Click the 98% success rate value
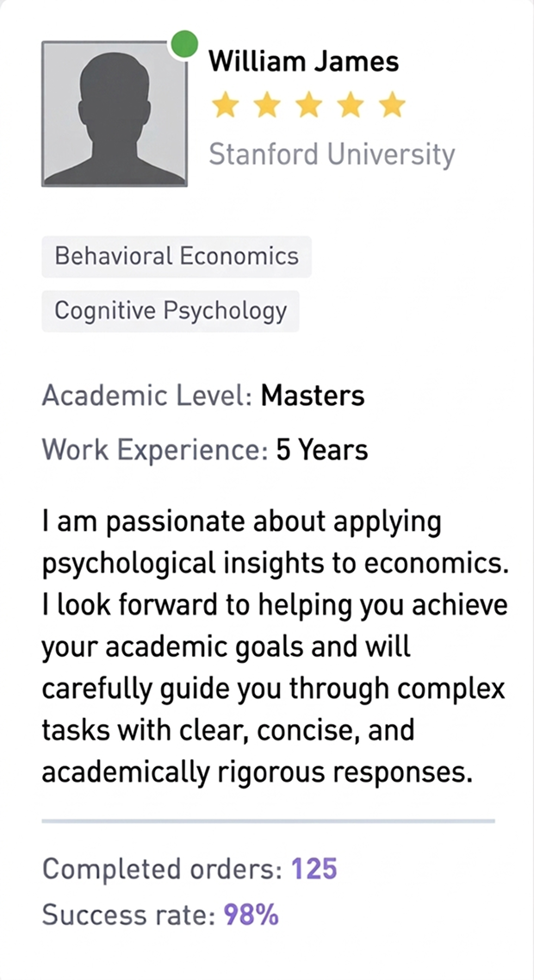 click(251, 915)
